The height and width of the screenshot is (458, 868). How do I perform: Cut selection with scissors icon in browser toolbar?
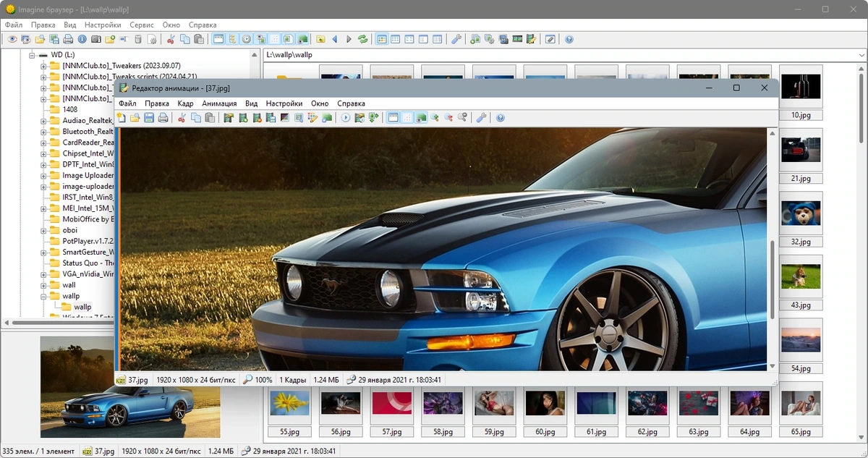[x=171, y=39]
